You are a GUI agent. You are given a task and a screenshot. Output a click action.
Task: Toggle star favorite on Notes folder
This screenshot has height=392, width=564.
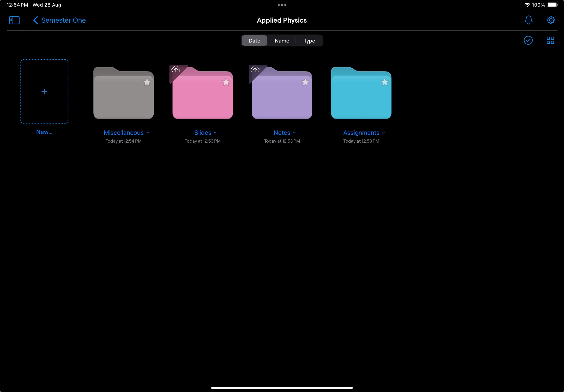(305, 82)
